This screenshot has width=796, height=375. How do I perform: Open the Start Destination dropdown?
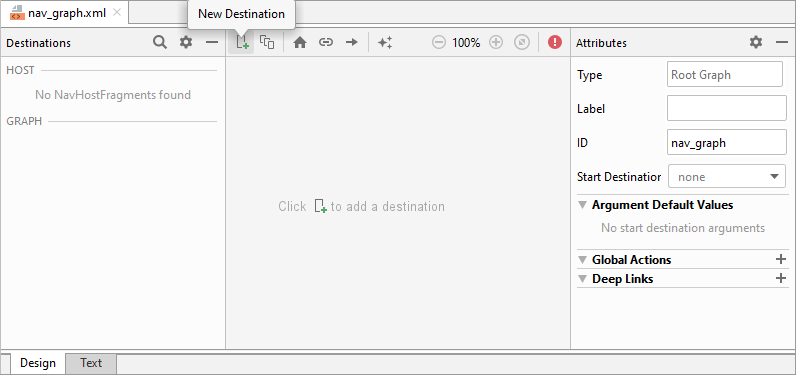(727, 177)
